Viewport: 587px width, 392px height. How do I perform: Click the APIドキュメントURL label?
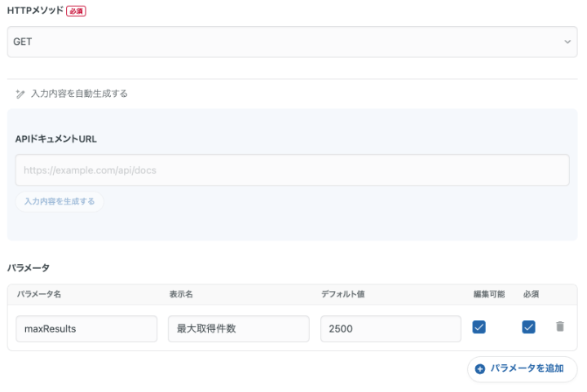point(56,139)
